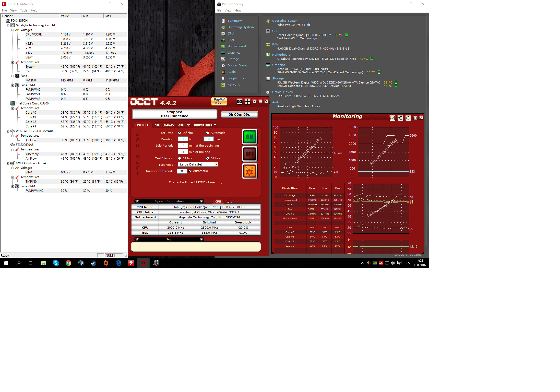The width and height of the screenshot is (560, 392).
Task: Select the Automatic test type radio
Action: [208, 133]
